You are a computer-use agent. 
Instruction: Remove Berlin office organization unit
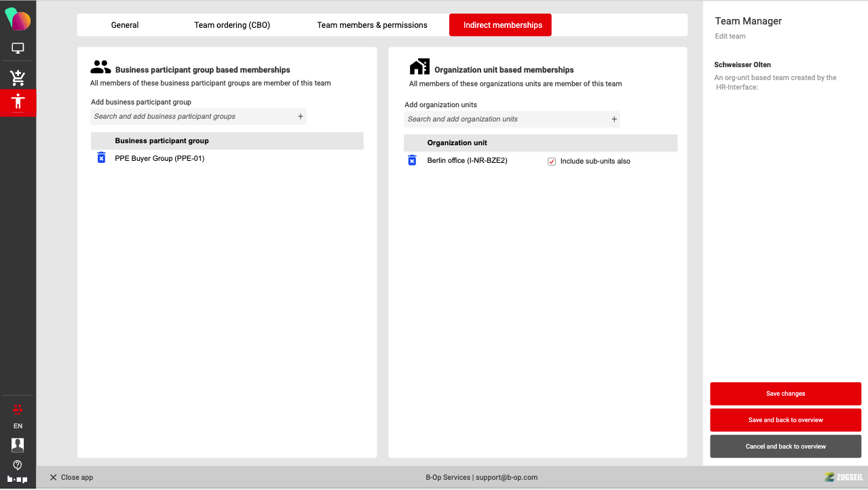[x=412, y=161]
